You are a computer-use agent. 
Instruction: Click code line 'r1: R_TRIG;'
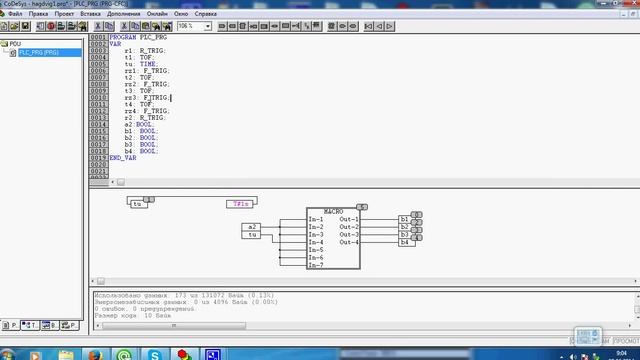[x=145, y=51]
